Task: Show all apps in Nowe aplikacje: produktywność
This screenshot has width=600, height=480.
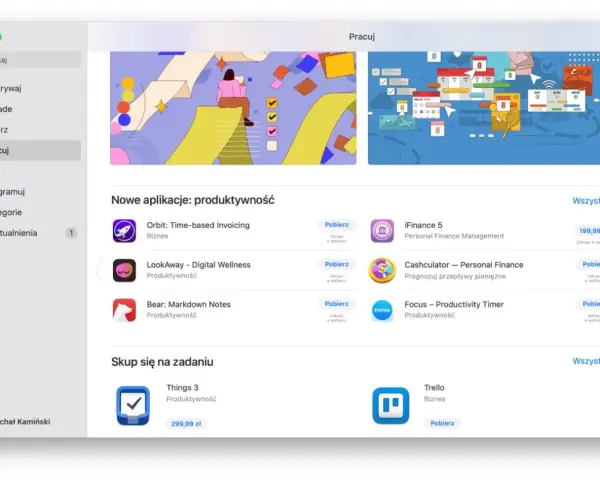Action: (x=586, y=201)
